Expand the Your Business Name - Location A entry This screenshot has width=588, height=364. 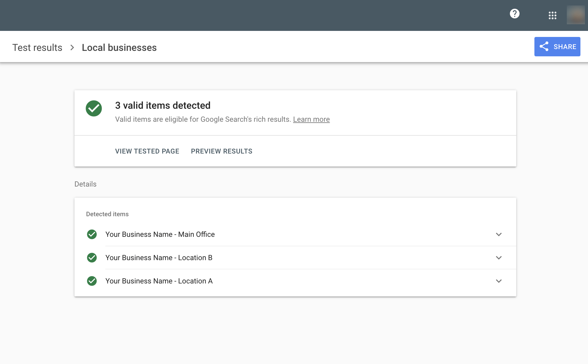point(499,281)
